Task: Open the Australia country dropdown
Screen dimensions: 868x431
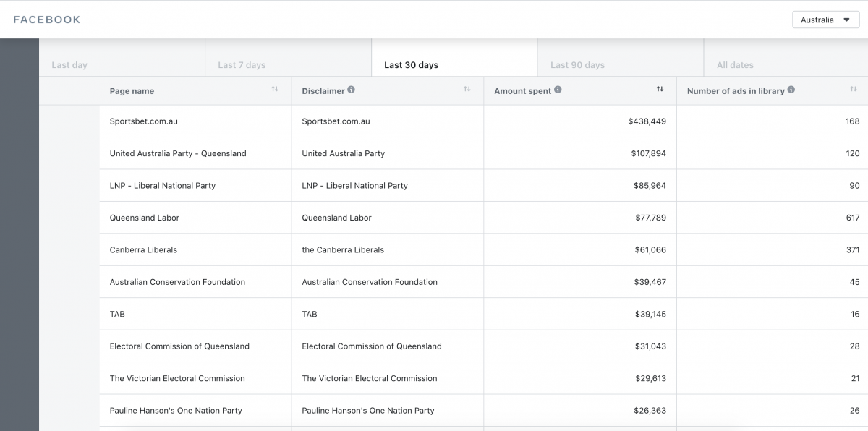Action: click(825, 20)
